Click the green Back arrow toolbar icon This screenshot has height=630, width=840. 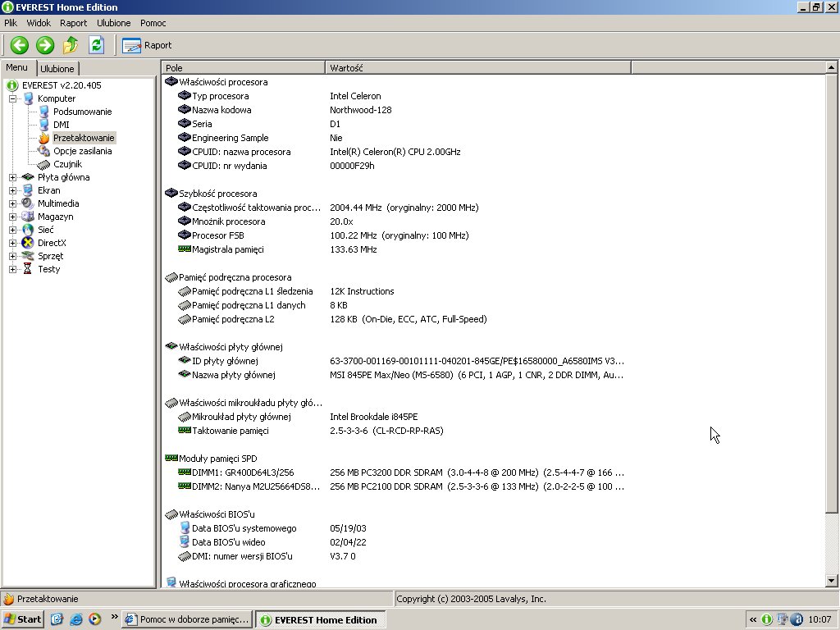20,45
